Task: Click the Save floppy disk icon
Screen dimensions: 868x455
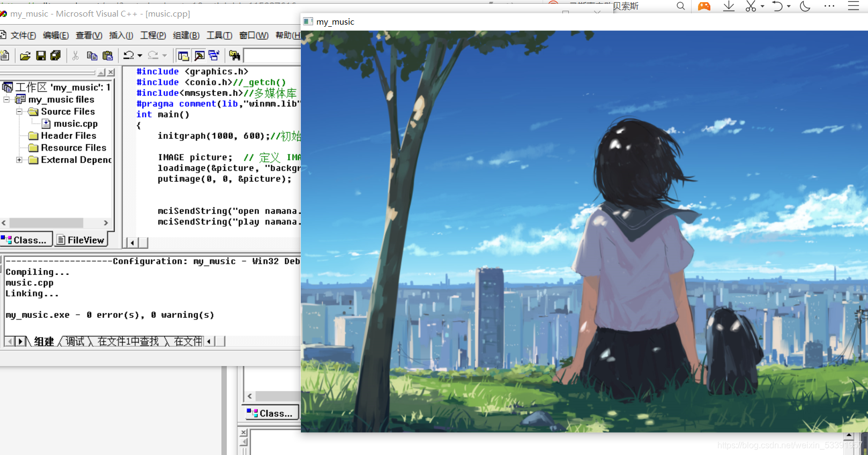Action: coord(41,56)
